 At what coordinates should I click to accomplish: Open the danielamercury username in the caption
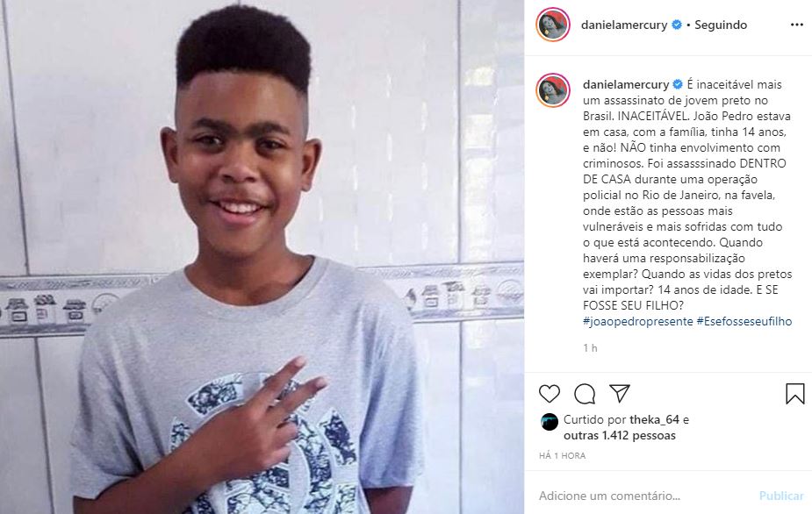626,84
